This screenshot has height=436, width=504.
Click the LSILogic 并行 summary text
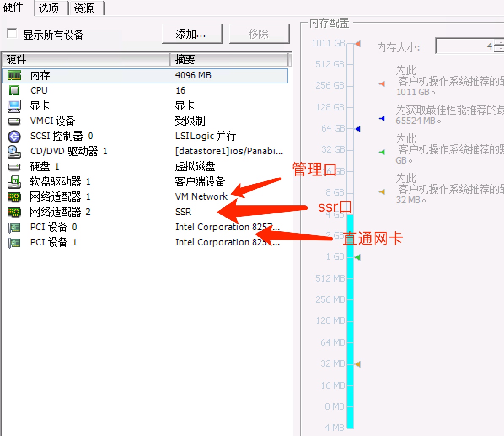(x=206, y=136)
